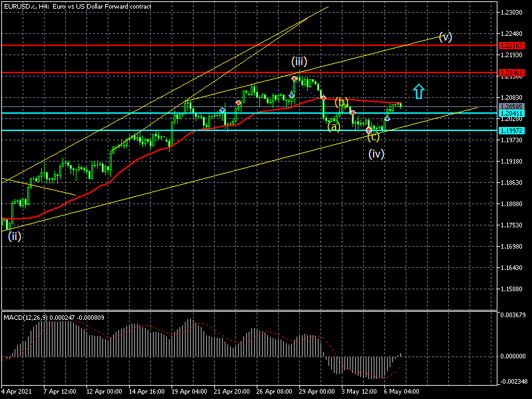The image size is (532, 399).
Task: Select the wave (ii) label
Action: (x=15, y=236)
